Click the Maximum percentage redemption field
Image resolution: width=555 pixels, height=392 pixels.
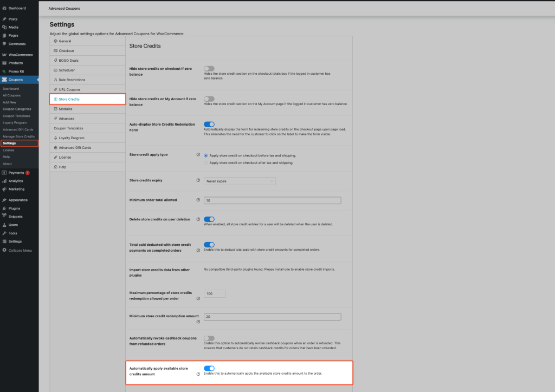(215, 294)
